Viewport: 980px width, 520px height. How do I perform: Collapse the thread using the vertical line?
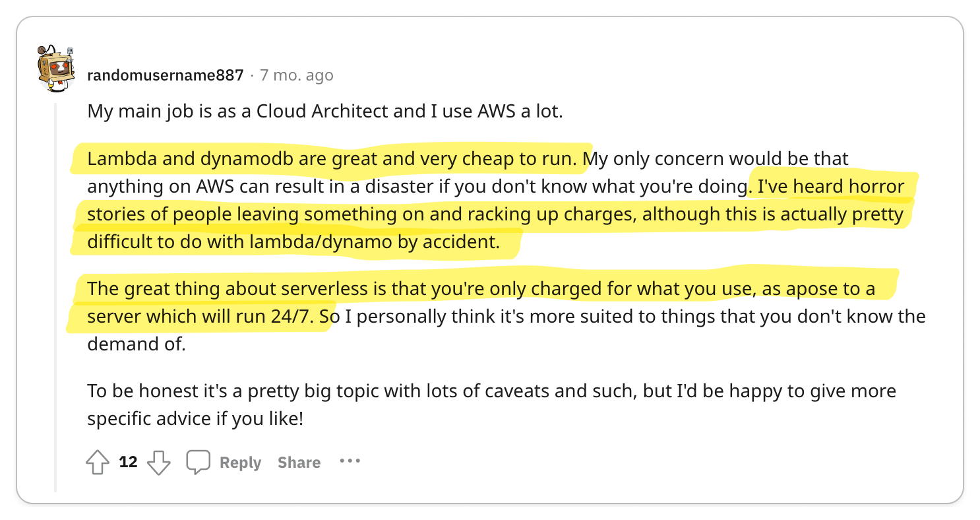[56, 297]
